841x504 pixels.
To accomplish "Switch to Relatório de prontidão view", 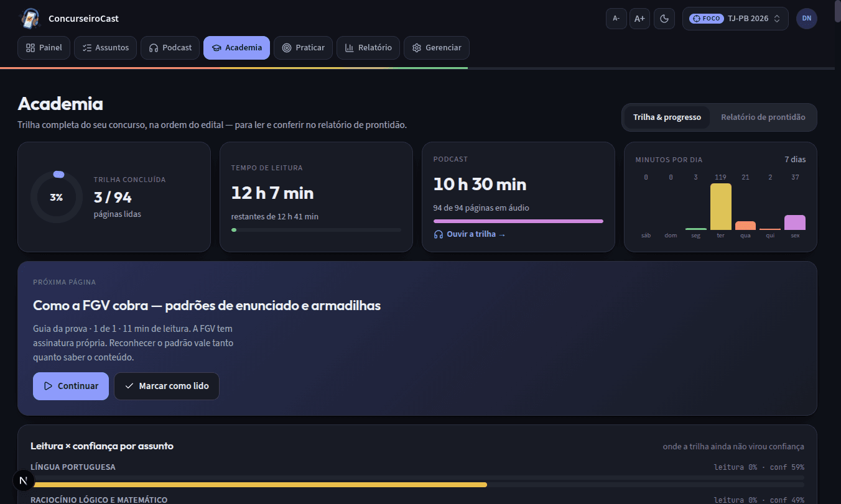I will (x=763, y=117).
